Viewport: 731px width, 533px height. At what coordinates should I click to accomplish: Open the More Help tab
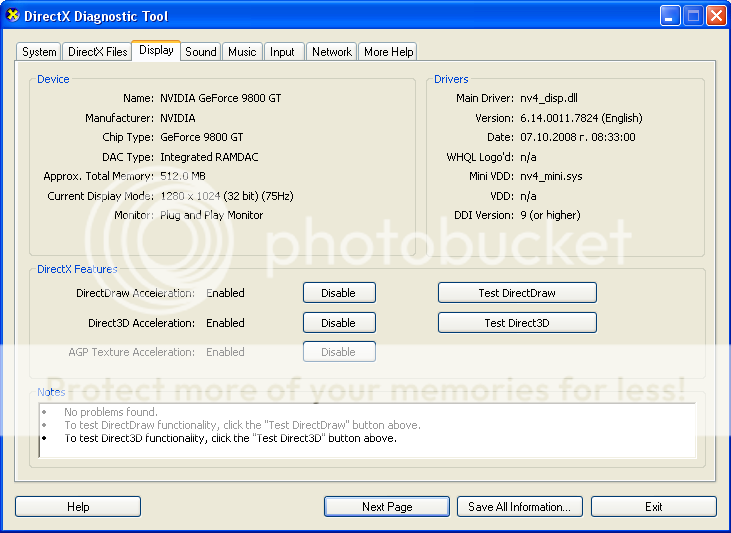(x=388, y=52)
